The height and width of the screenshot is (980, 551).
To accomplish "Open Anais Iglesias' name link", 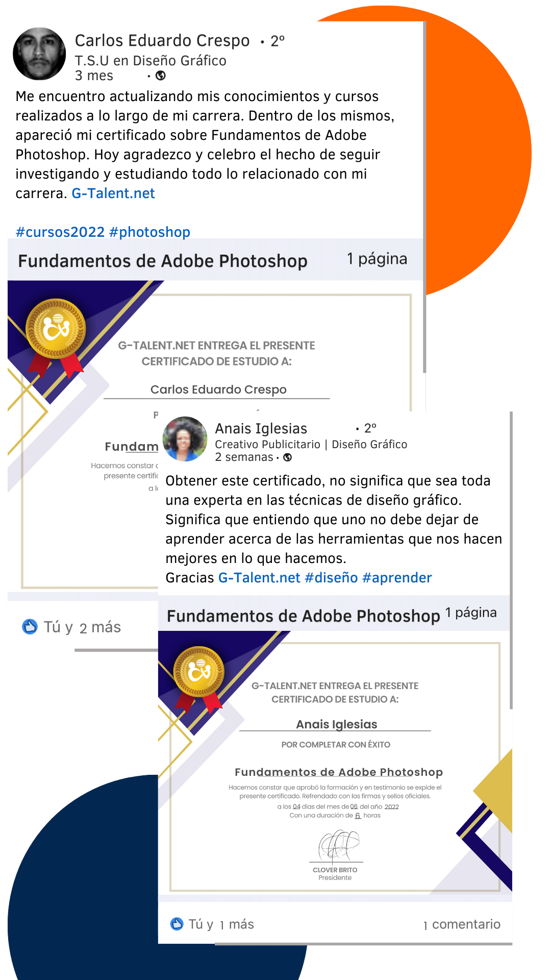I will click(x=261, y=428).
